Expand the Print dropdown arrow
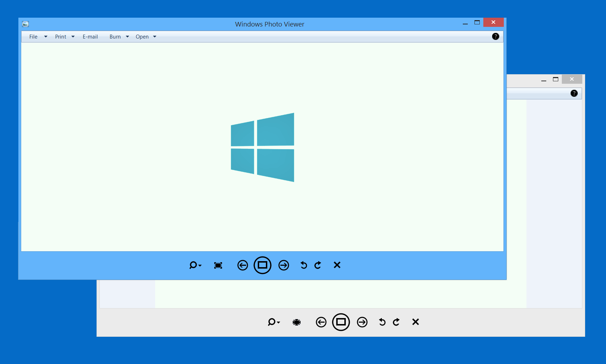This screenshot has height=364, width=606. (73, 37)
